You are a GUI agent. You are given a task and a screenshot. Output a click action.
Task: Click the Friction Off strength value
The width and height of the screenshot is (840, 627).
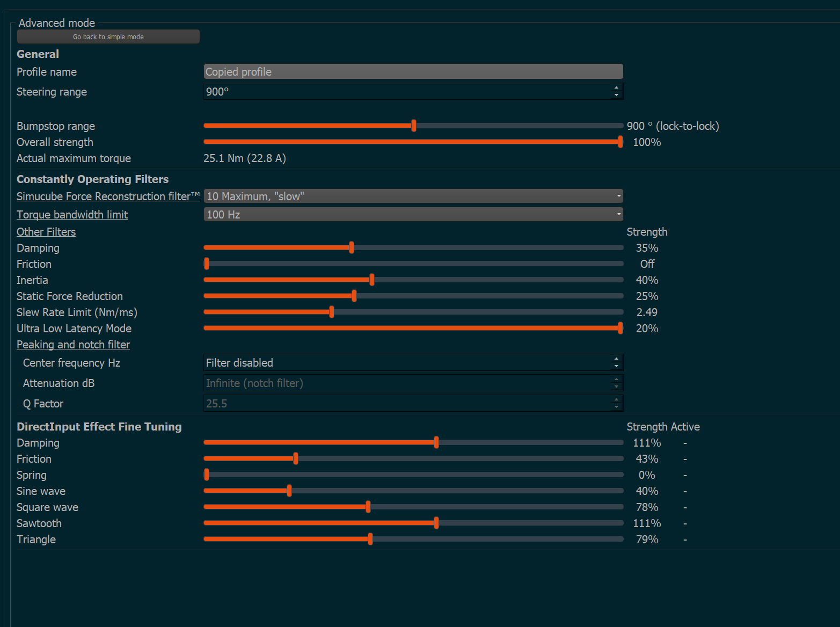(647, 264)
